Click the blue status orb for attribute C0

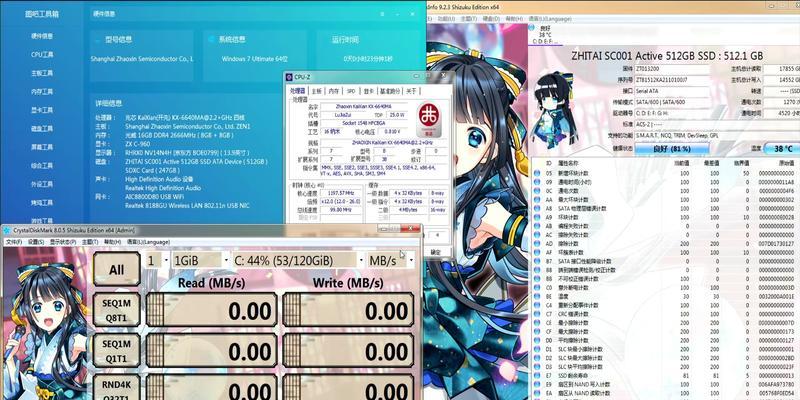point(537,288)
